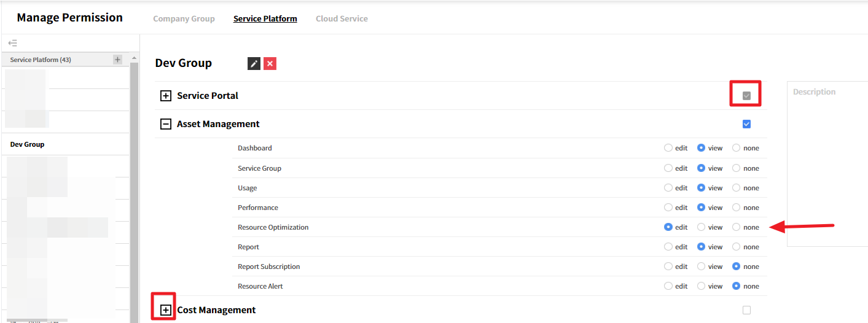Click the pencil edit icon beside Dev Group
Viewport: 868px width, 323px height.
[x=254, y=63]
